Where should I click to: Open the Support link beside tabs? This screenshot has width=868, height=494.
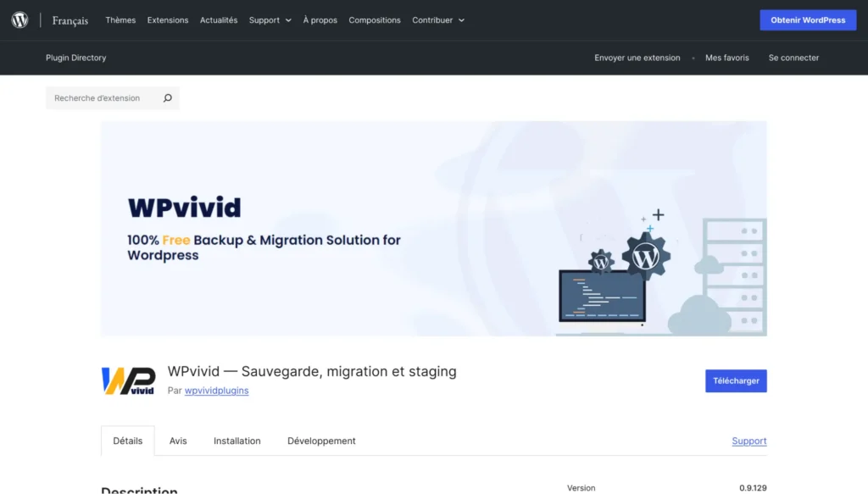[749, 441]
